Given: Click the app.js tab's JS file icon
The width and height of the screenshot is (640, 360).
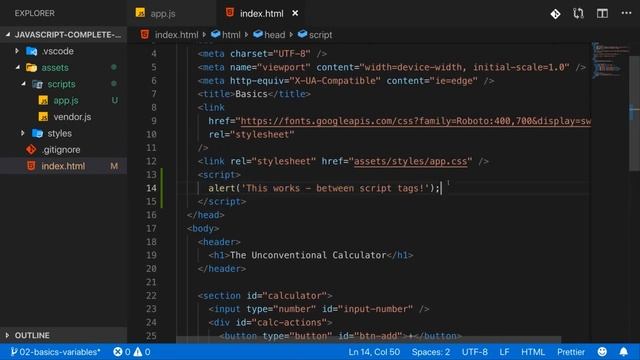Looking at the screenshot, I should (x=140, y=13).
